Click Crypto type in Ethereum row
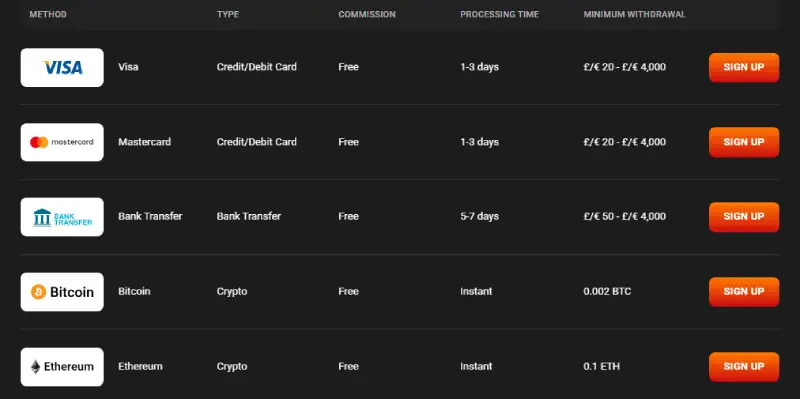Image resolution: width=800 pixels, height=399 pixels. tap(232, 366)
